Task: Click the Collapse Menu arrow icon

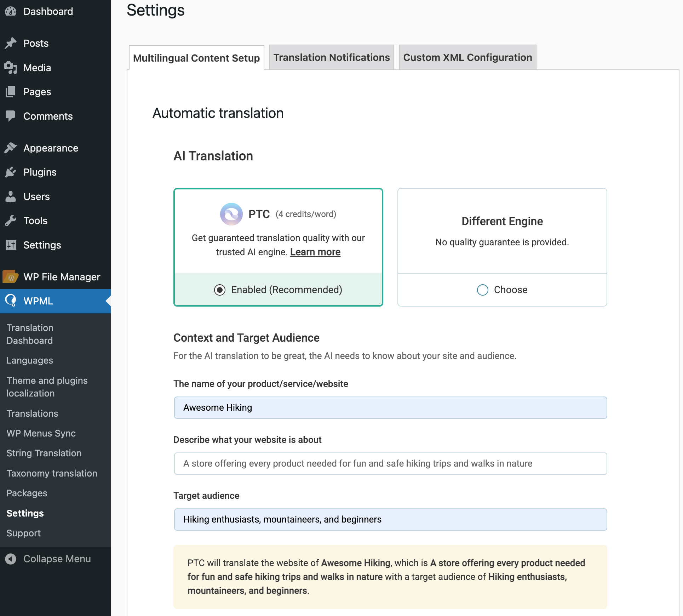Action: point(11,559)
